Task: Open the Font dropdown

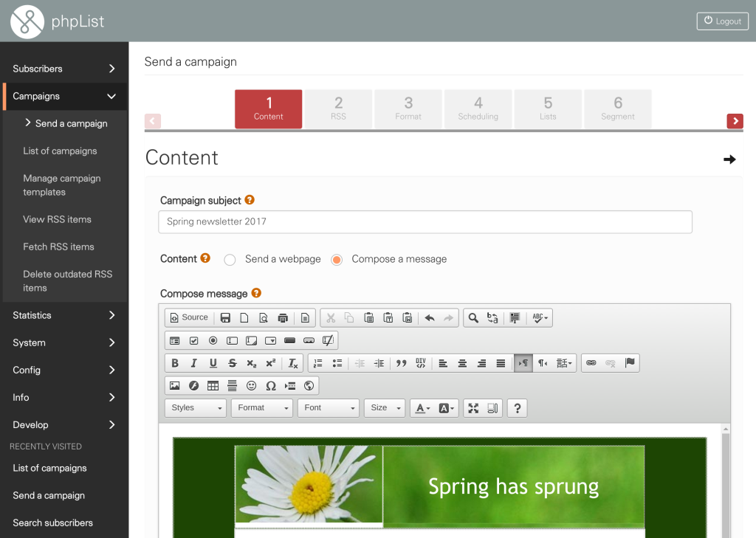Action: pyautogui.click(x=328, y=408)
